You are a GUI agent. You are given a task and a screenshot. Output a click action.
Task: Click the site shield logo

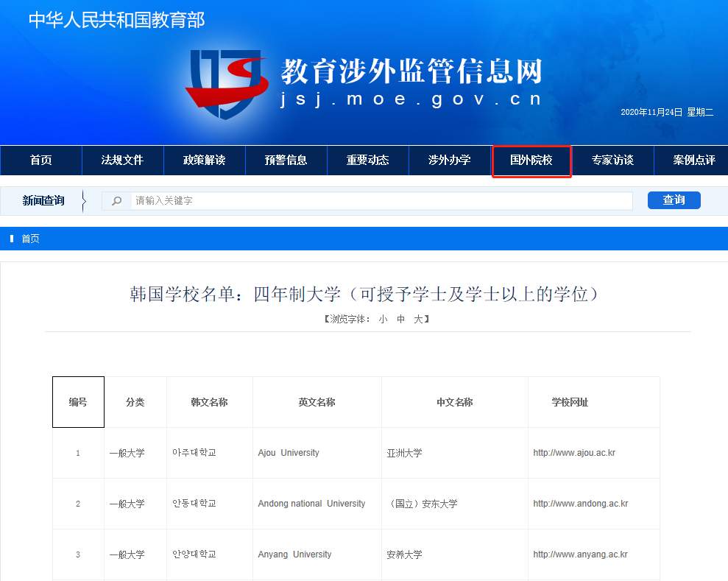[x=227, y=84]
